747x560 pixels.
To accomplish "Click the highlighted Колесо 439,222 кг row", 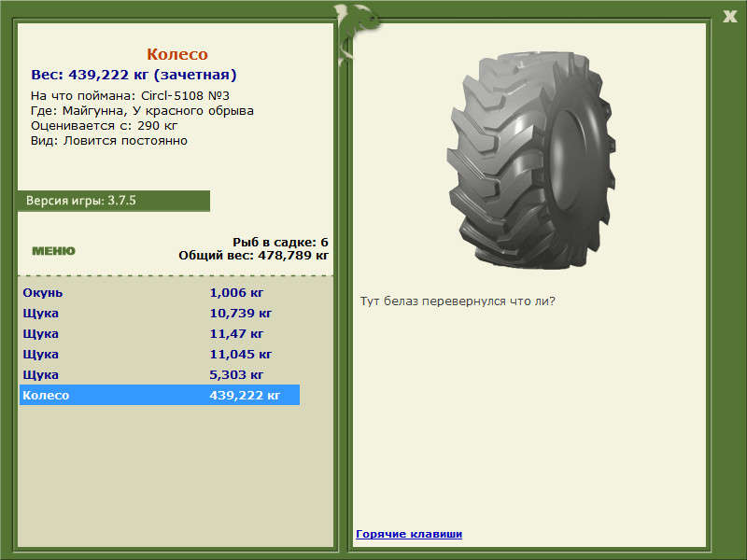I will 160,395.
